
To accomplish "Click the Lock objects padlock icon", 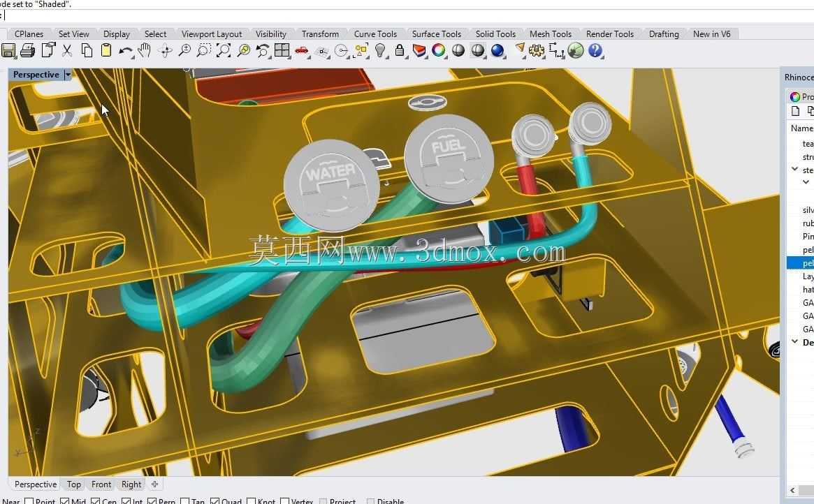I will [400, 50].
